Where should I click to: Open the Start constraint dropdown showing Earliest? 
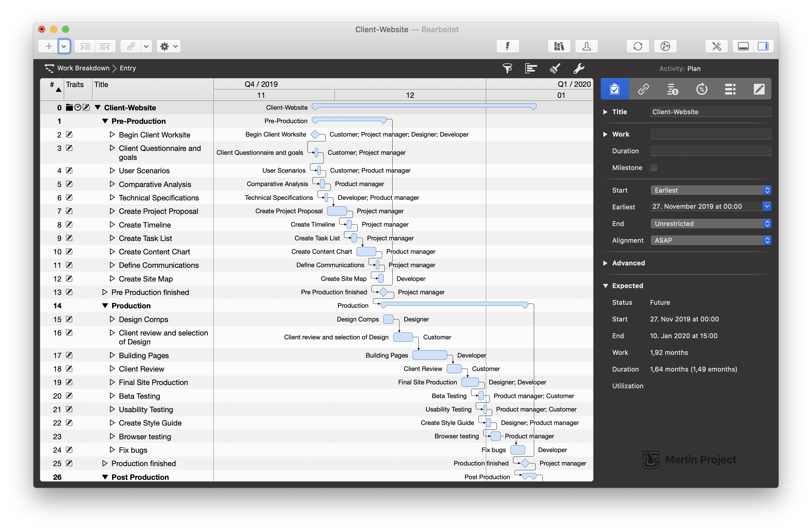[711, 190]
